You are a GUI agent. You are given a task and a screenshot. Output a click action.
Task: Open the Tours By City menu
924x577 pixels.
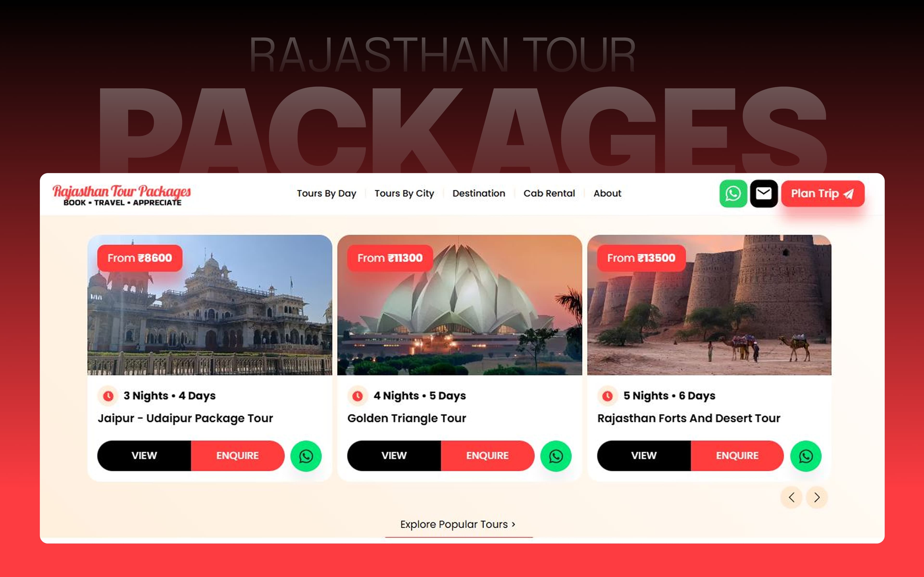click(404, 194)
